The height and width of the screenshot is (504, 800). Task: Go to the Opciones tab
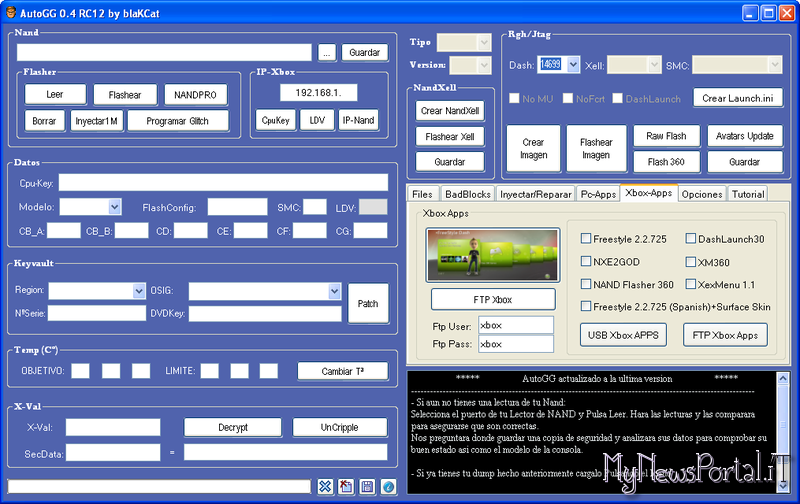click(x=702, y=194)
